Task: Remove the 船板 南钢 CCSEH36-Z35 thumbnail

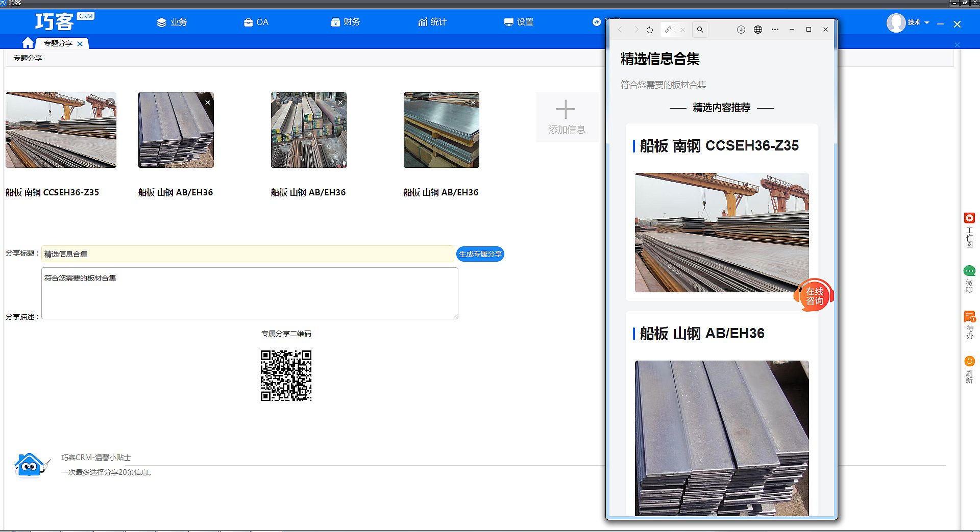Action: [x=110, y=103]
